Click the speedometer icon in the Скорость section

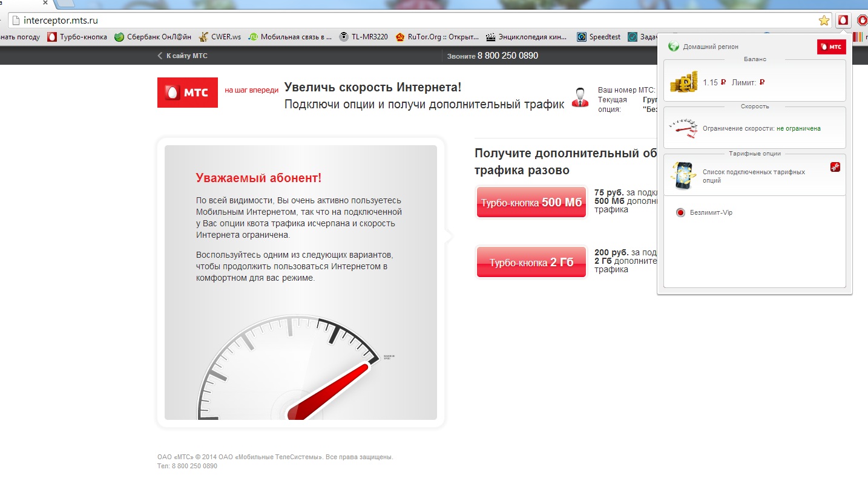[684, 128]
